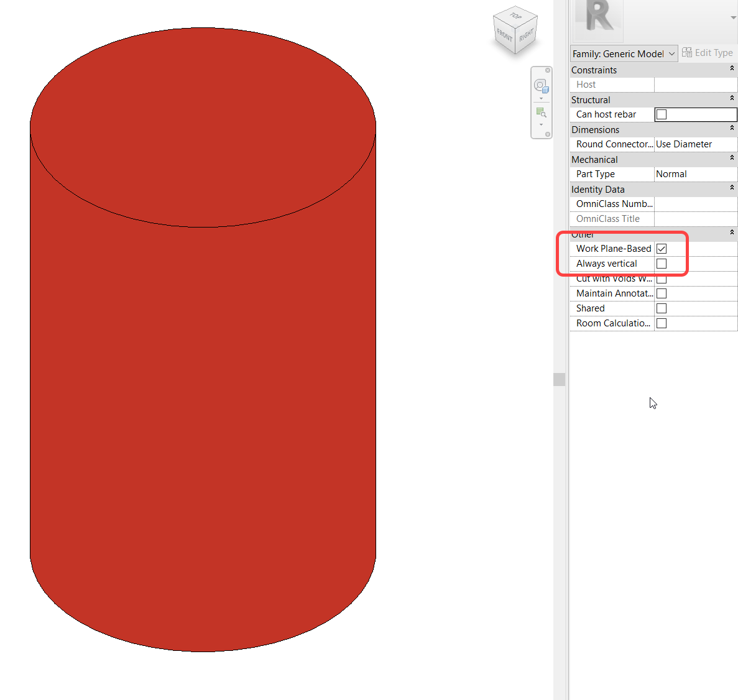738x700 pixels.
Task: Disable the Work Plane-Based checkbox
Action: point(661,248)
